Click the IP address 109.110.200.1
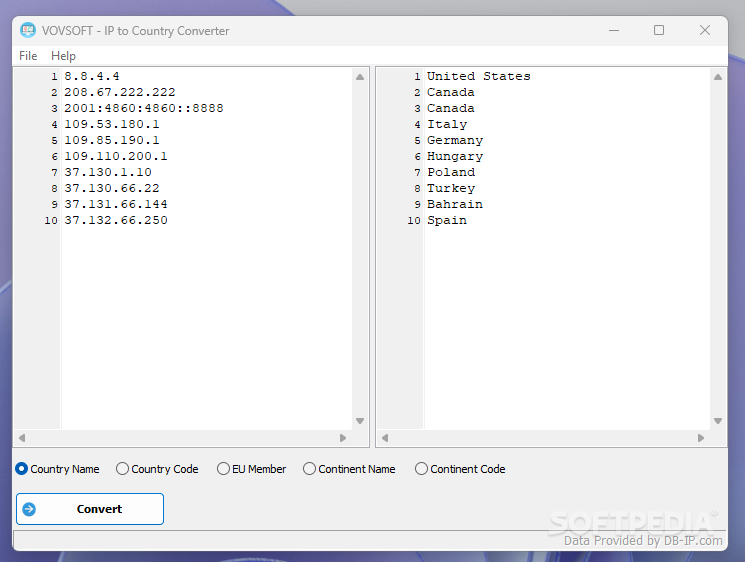Image resolution: width=745 pixels, height=562 pixels. pos(116,156)
